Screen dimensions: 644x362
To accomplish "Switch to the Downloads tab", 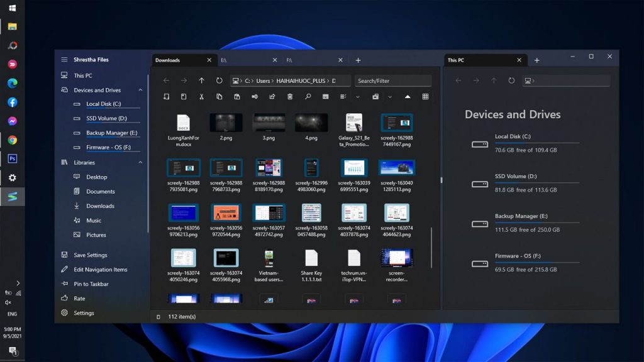I will [x=183, y=60].
